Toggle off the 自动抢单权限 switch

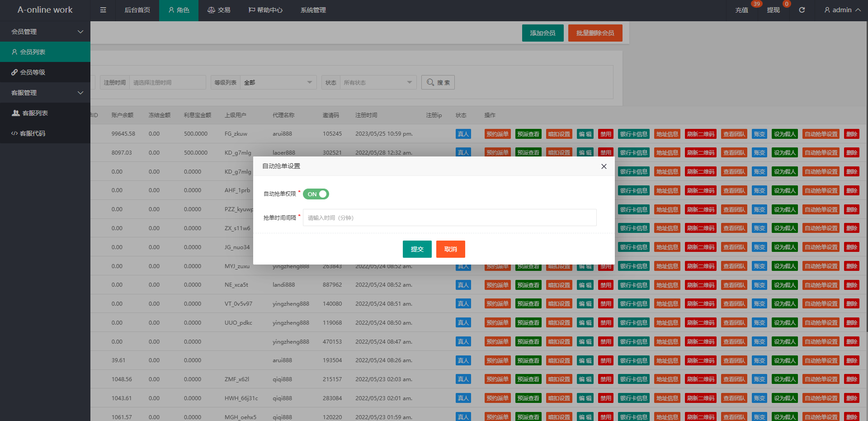(316, 194)
